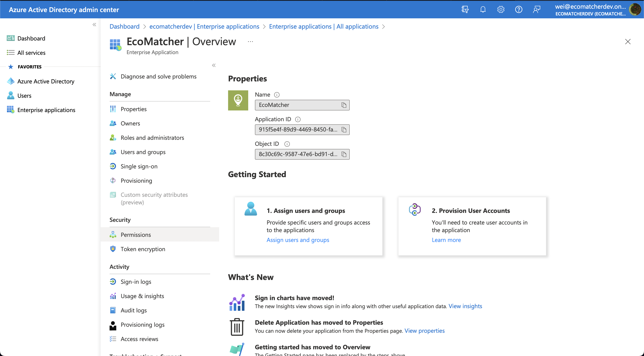Copy the Name field value

(344, 105)
